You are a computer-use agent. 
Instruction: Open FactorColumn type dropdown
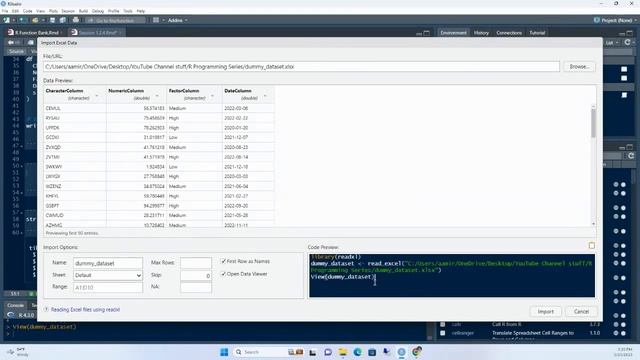212,96
